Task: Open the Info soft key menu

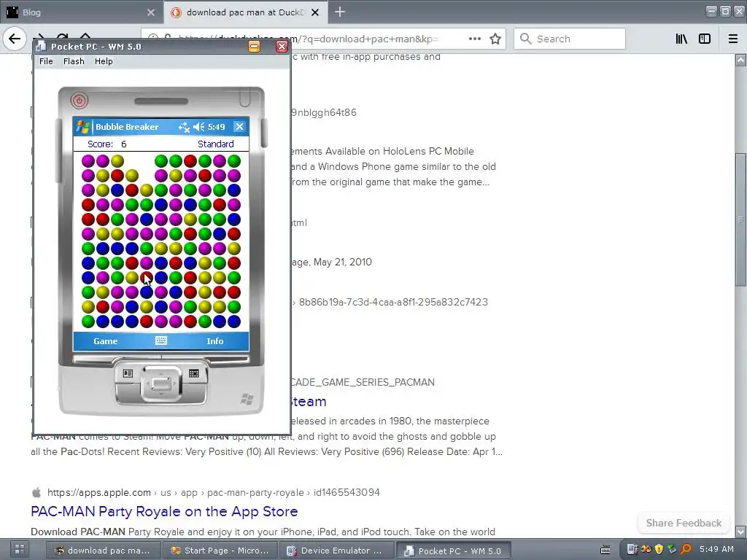Action: [x=215, y=341]
